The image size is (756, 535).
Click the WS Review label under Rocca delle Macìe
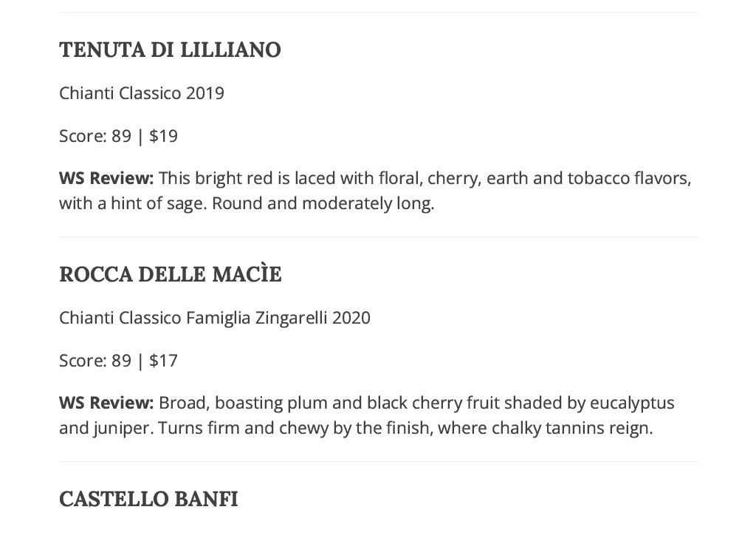tap(106, 403)
